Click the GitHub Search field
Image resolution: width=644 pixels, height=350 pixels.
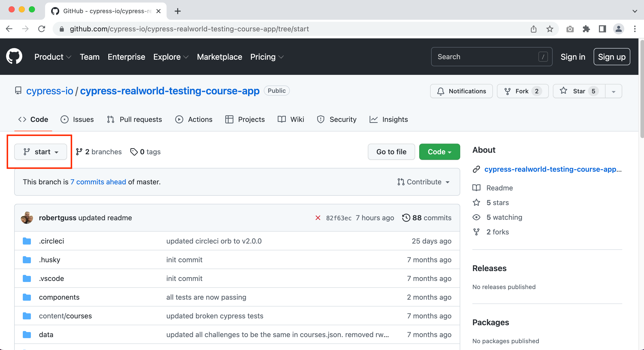[486, 57]
